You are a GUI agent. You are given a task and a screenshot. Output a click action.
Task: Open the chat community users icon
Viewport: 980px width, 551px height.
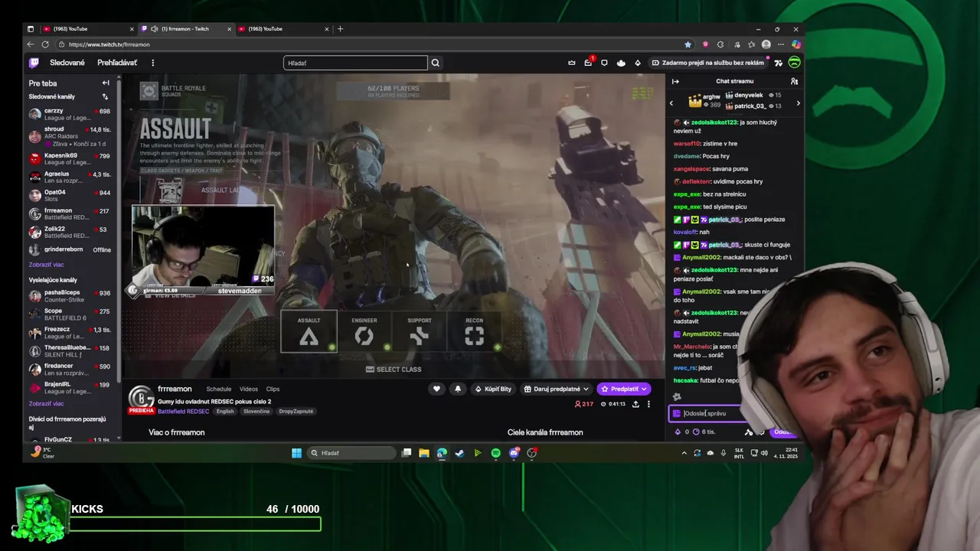(794, 81)
